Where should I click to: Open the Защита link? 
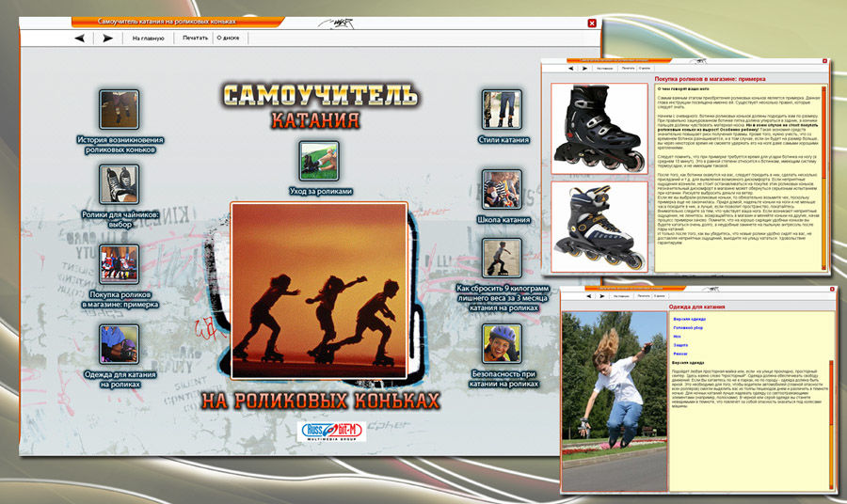coord(680,345)
